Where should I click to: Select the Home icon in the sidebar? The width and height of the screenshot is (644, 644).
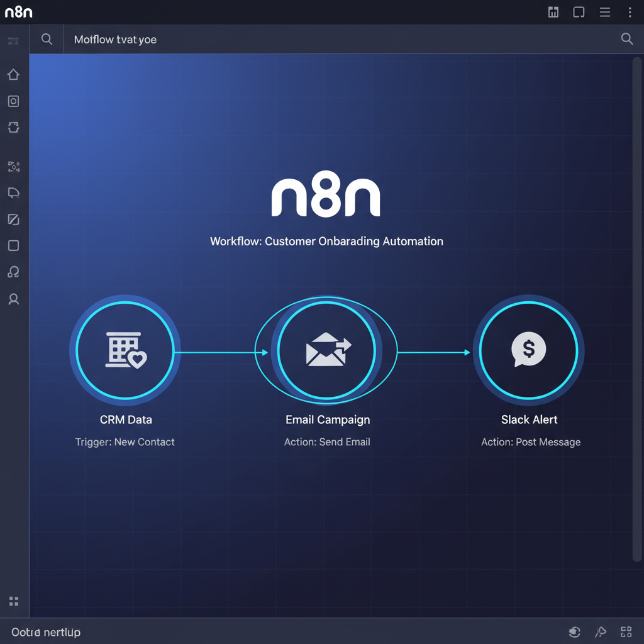click(13, 74)
